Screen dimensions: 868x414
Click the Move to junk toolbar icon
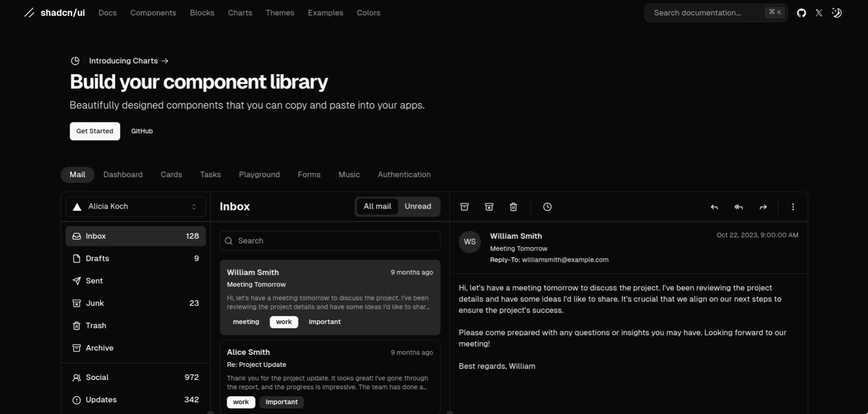(x=489, y=207)
